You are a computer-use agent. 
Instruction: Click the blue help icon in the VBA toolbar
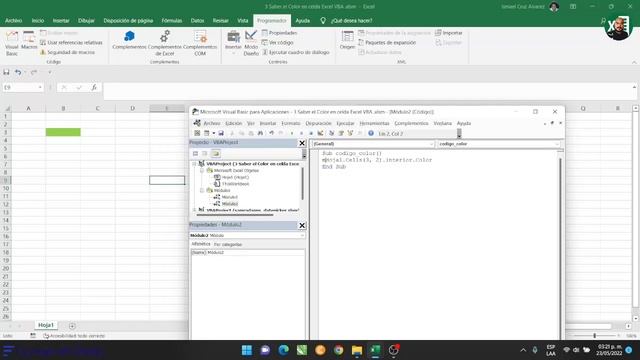[371, 133]
